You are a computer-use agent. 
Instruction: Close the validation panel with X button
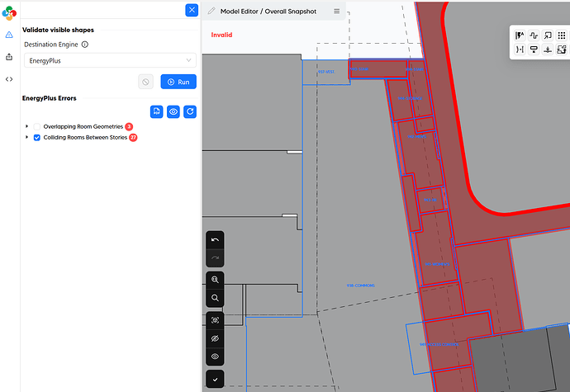click(x=192, y=10)
